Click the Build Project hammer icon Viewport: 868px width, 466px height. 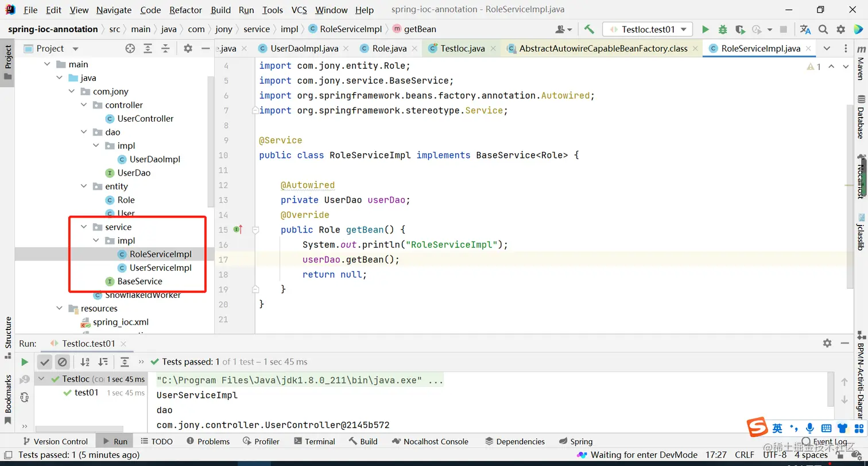tap(589, 29)
